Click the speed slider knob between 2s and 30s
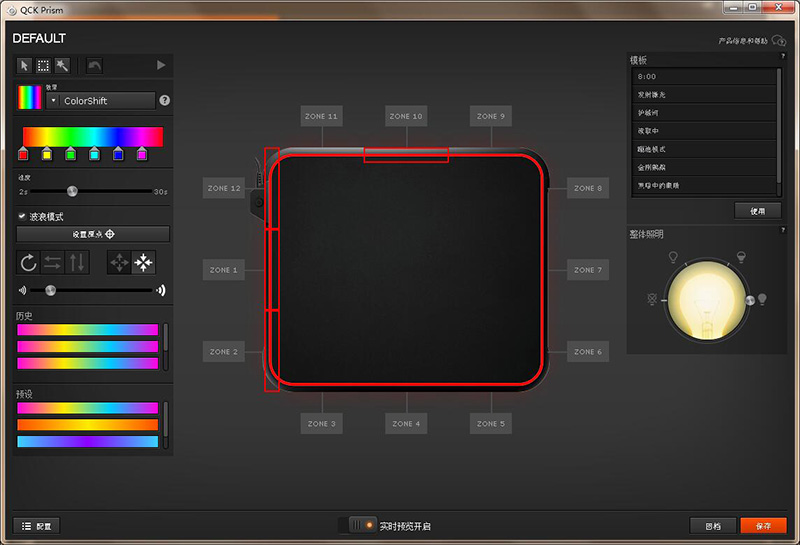This screenshot has height=545, width=800. (72, 191)
